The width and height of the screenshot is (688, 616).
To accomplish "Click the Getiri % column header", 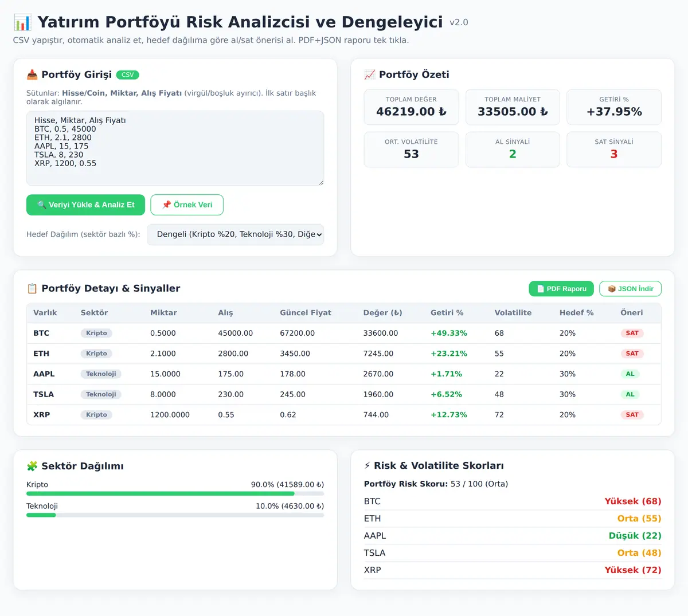I will [447, 313].
